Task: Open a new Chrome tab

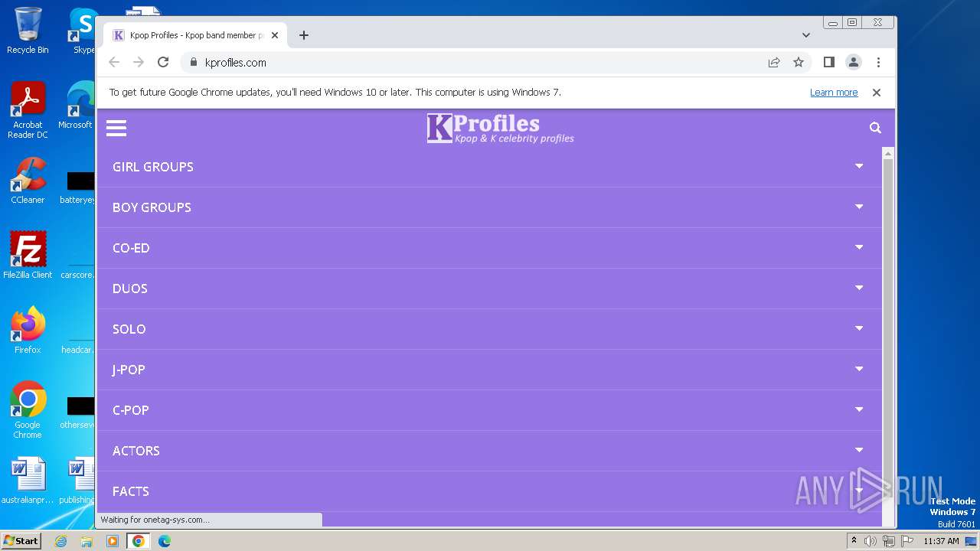Action: tap(304, 35)
